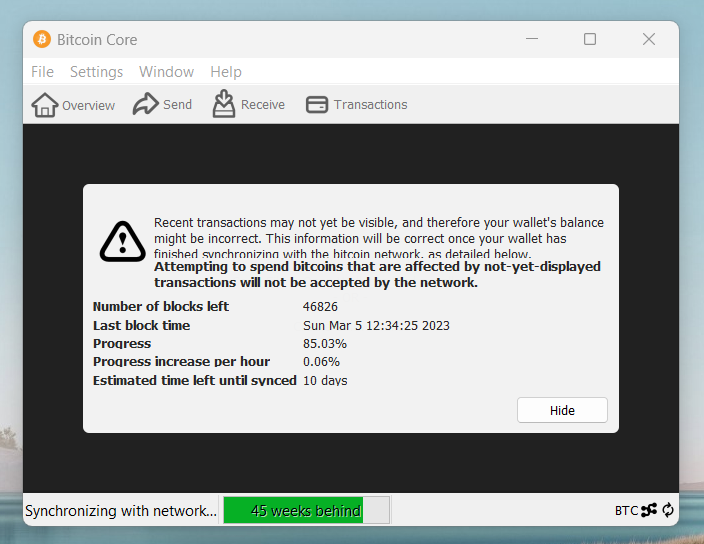Maximize the Bitcoin Core window
The width and height of the screenshot is (704, 544).
[x=590, y=39]
